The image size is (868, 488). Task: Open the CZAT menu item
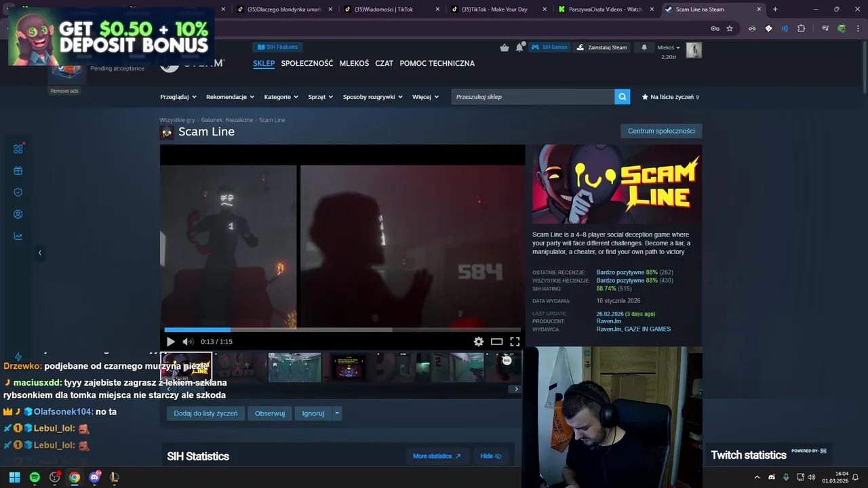pos(384,63)
